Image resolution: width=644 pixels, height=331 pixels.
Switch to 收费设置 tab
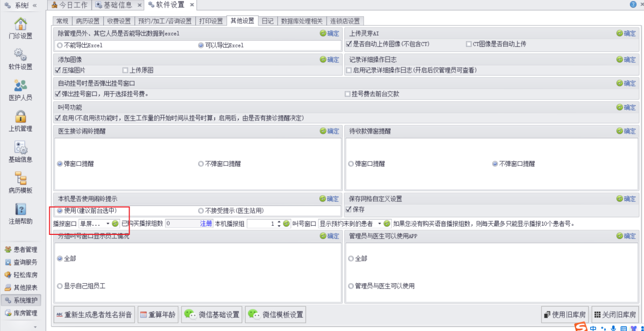coord(119,21)
